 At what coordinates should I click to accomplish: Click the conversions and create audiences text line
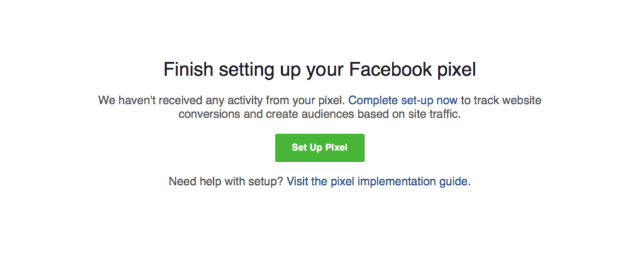click(319, 114)
